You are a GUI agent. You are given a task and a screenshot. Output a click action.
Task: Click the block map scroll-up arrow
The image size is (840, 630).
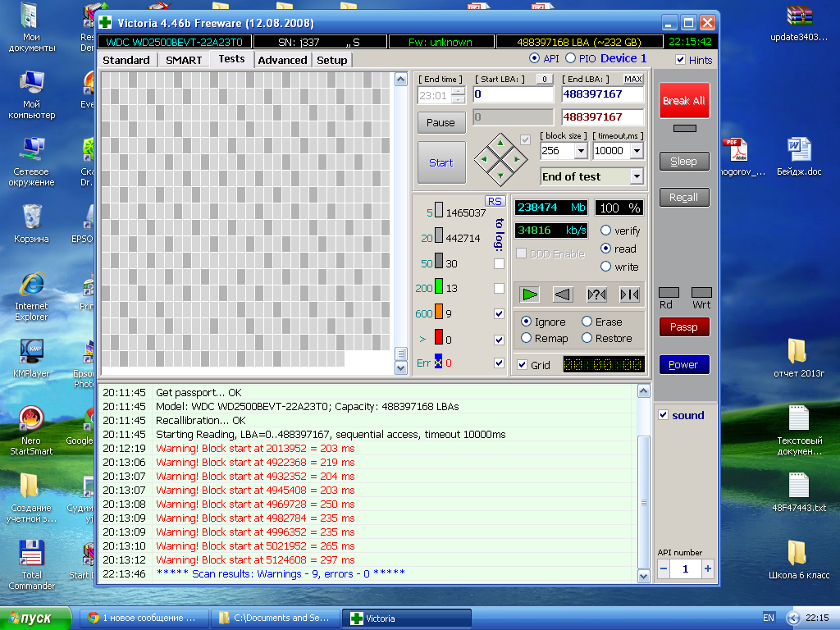click(x=400, y=80)
